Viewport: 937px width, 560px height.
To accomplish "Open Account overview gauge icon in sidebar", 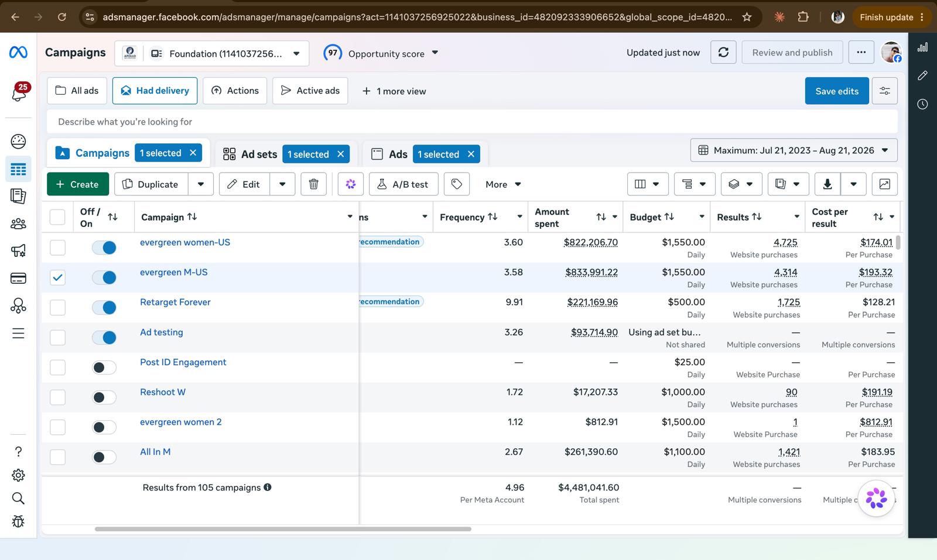I will point(18,141).
